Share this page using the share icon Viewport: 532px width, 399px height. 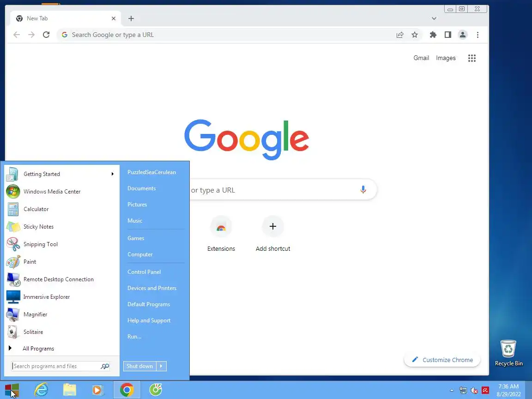point(400,35)
